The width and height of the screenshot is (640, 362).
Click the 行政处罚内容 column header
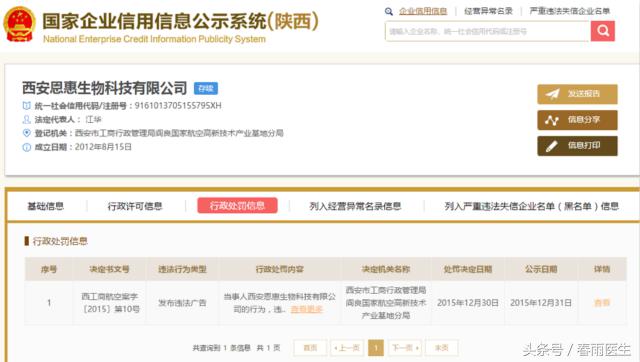pos(280,269)
